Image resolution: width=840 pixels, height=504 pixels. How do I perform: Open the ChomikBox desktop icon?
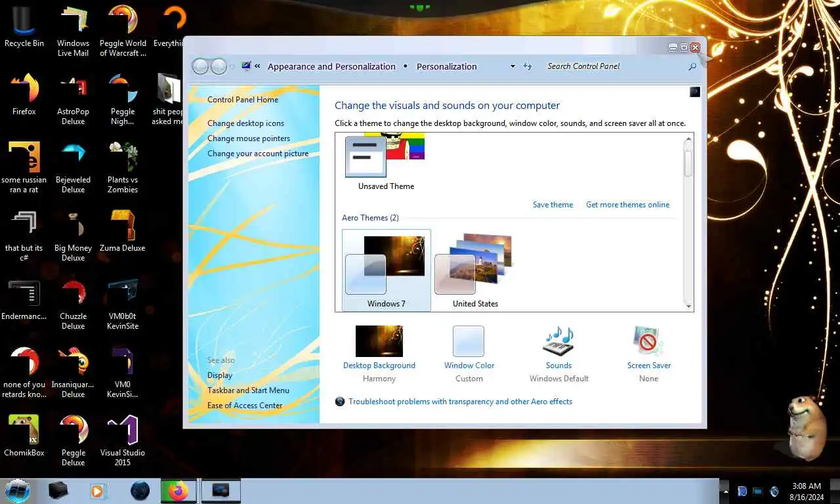pos(24,435)
